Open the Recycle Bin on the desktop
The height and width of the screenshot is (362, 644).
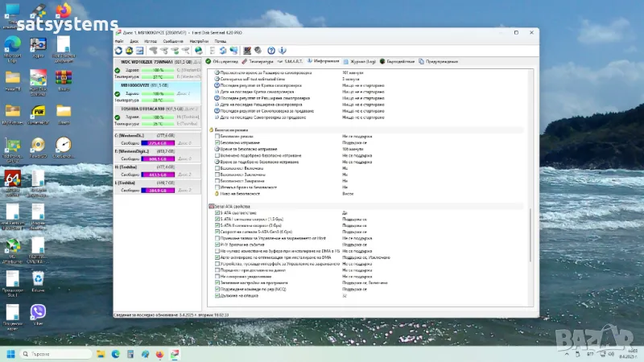[x=37, y=278]
